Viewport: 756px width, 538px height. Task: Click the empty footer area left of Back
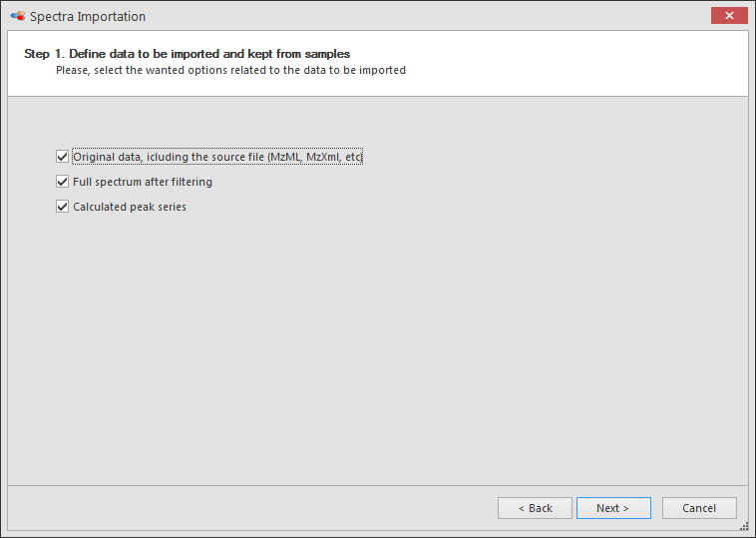[250, 508]
